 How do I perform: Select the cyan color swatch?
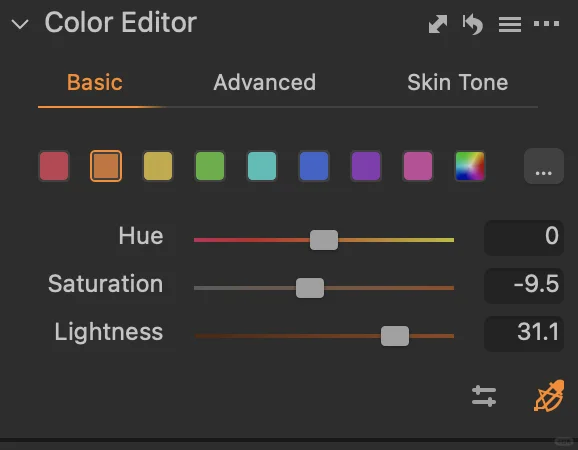pyautogui.click(x=262, y=166)
